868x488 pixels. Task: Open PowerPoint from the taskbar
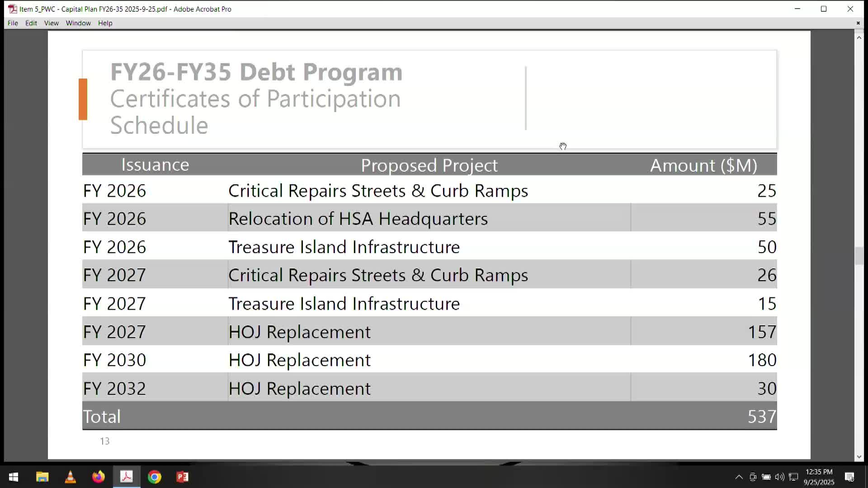[182, 477]
